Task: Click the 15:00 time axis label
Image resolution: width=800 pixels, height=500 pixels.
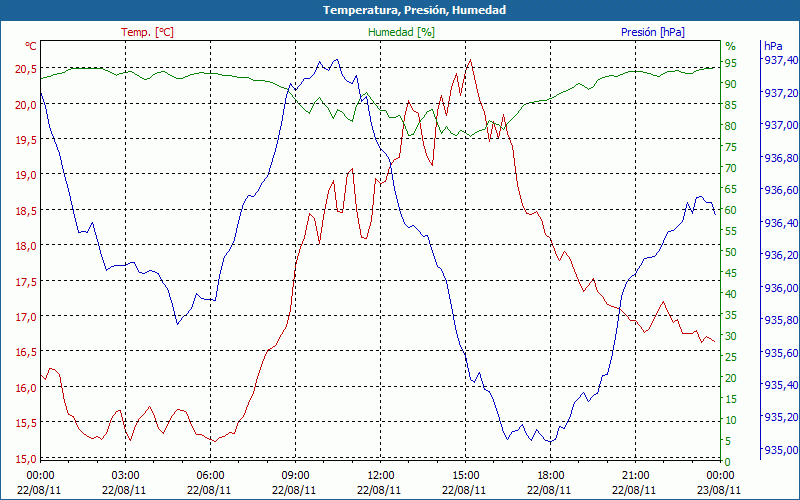Action: 465,476
